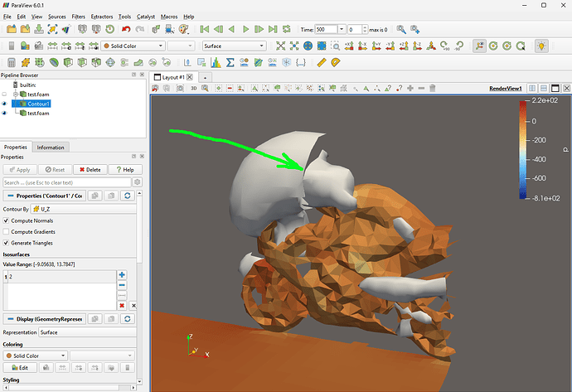Enable the Compute Gradients checkbox
The width and height of the screenshot is (572, 392).
tap(7, 231)
